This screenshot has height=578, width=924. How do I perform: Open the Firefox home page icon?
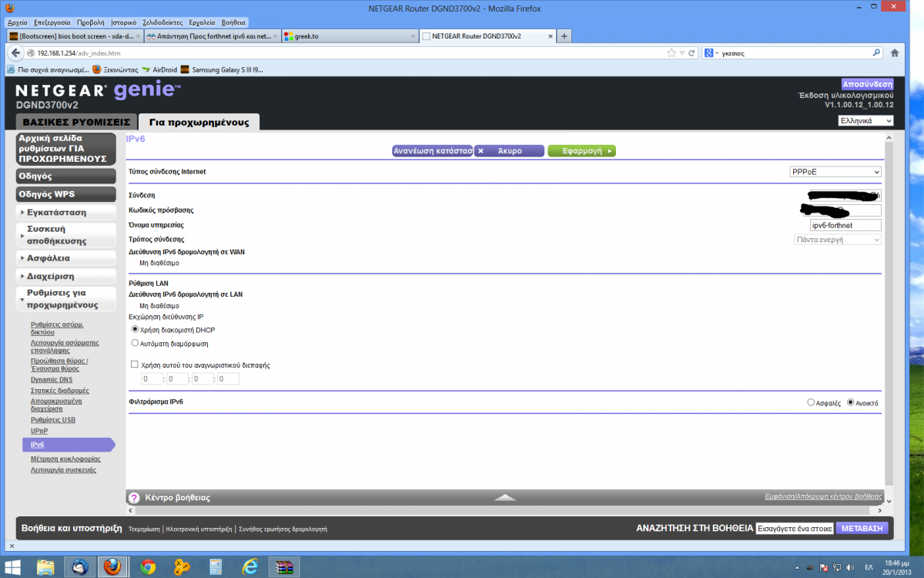[895, 53]
